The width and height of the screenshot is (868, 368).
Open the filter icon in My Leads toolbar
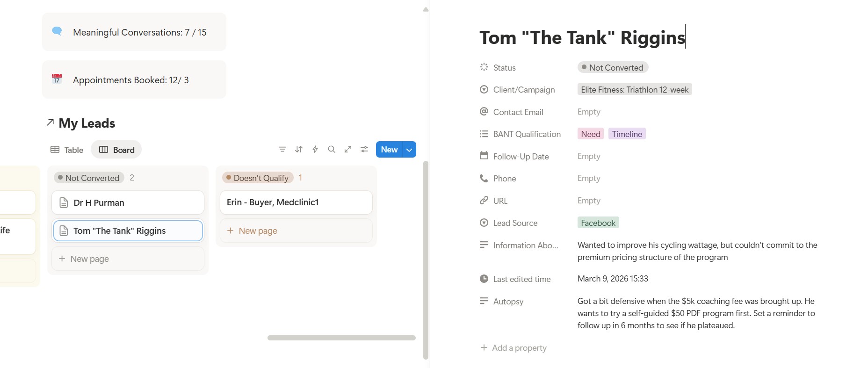[282, 149]
